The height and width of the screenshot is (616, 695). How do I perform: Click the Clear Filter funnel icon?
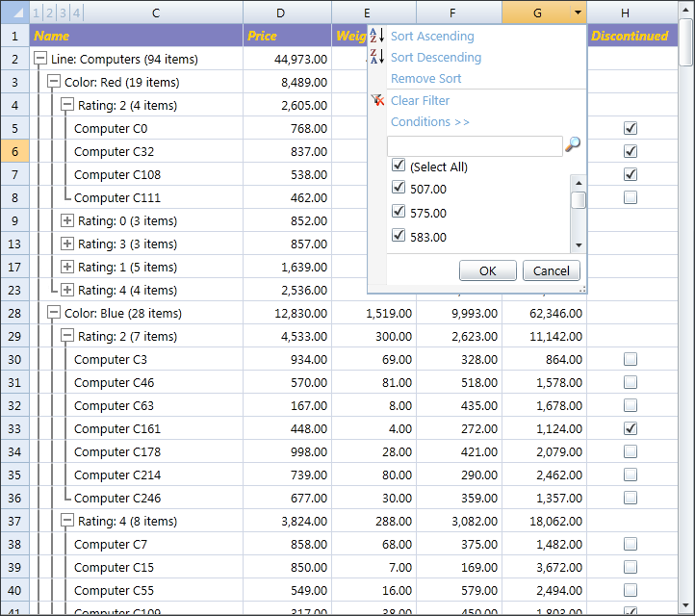(377, 100)
